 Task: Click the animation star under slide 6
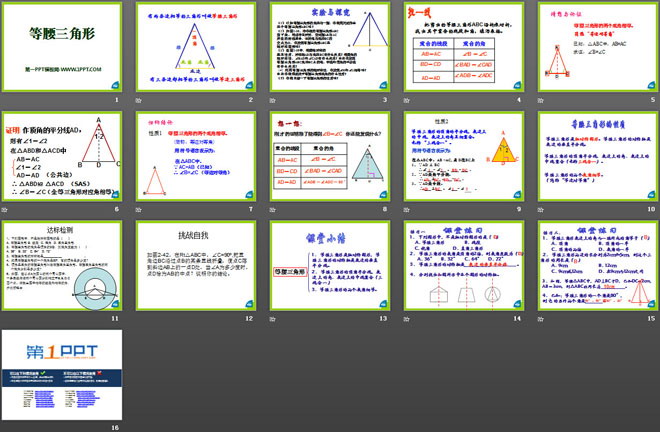pos(4,209)
